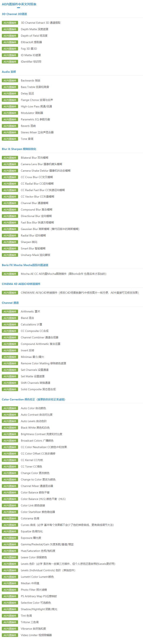Select 'Hue/Saturation 色相/饱和度' entry

point(38,551)
